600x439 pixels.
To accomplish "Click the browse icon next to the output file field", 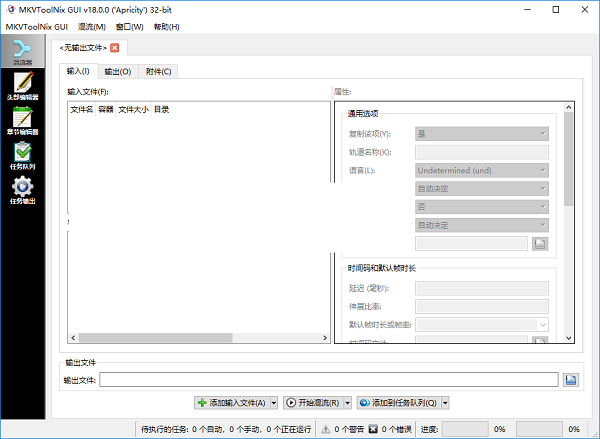I will point(571,380).
